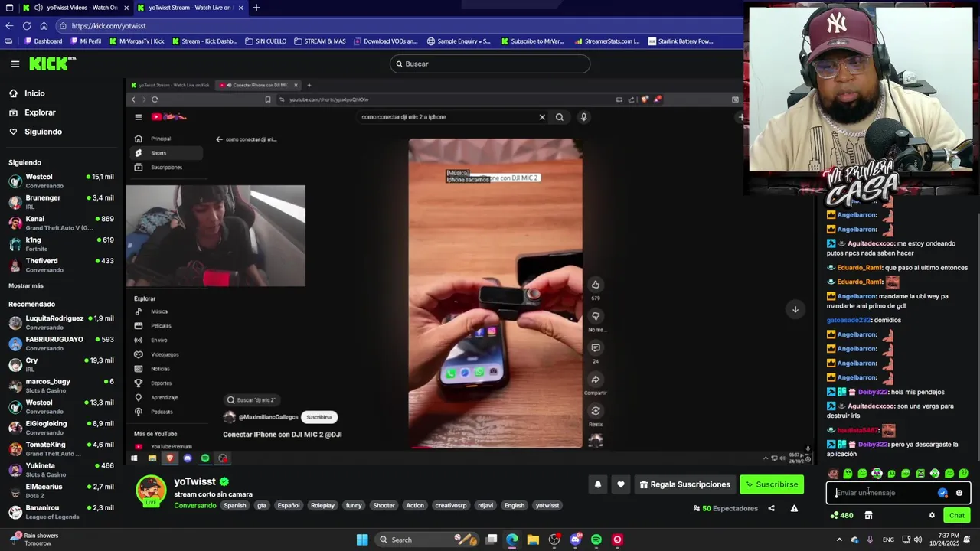Open Starlink Battery bookmark

680,41
